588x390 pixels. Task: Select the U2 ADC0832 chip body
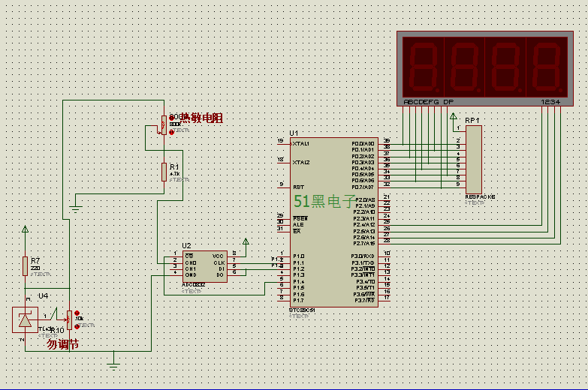pos(205,266)
